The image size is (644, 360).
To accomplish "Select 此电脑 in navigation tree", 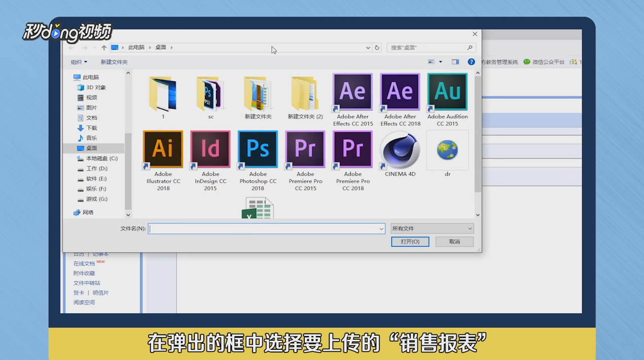I will (86, 77).
